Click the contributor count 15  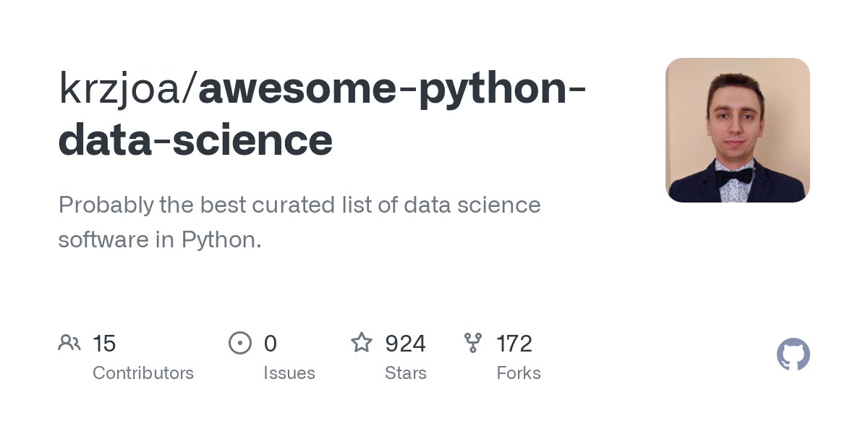click(x=104, y=344)
